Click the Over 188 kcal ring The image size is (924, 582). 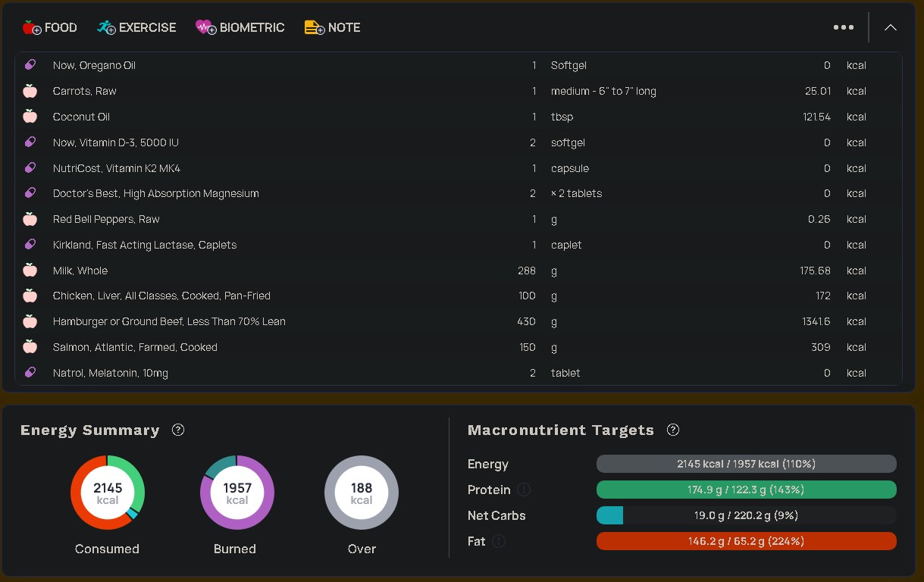click(362, 493)
